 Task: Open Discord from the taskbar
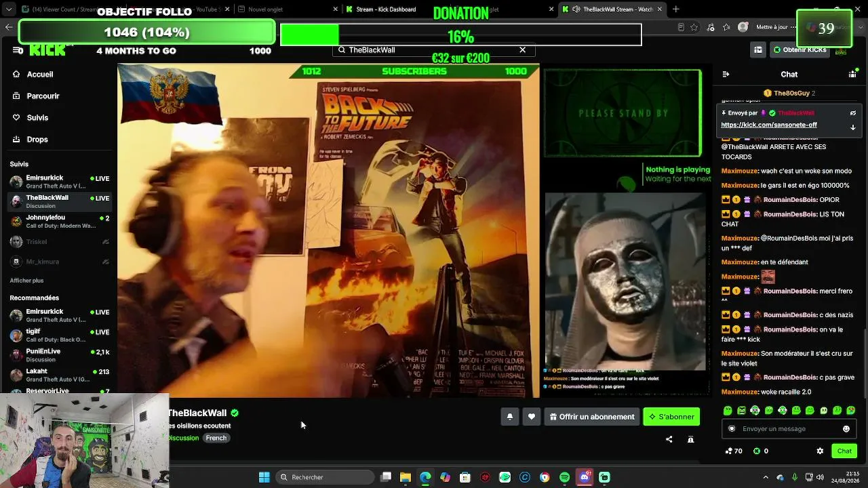pyautogui.click(x=585, y=477)
